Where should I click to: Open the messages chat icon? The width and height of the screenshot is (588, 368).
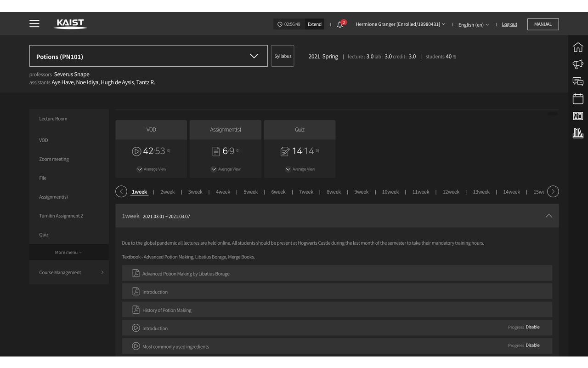tap(578, 81)
